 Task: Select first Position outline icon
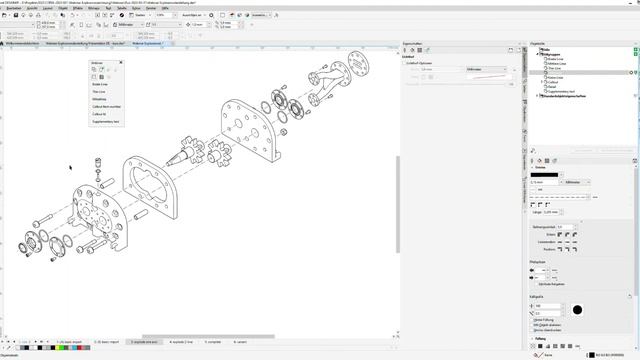pyautogui.click(x=560, y=249)
